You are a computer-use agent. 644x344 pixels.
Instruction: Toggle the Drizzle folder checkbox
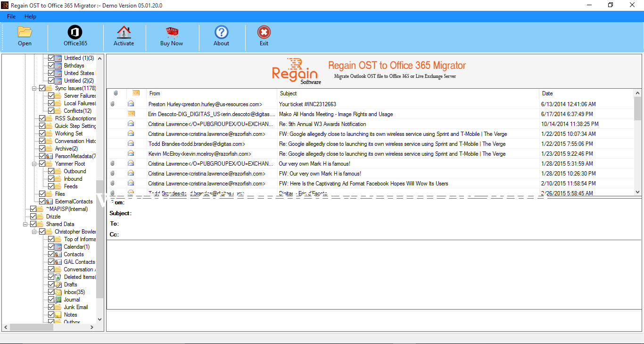pyautogui.click(x=33, y=217)
